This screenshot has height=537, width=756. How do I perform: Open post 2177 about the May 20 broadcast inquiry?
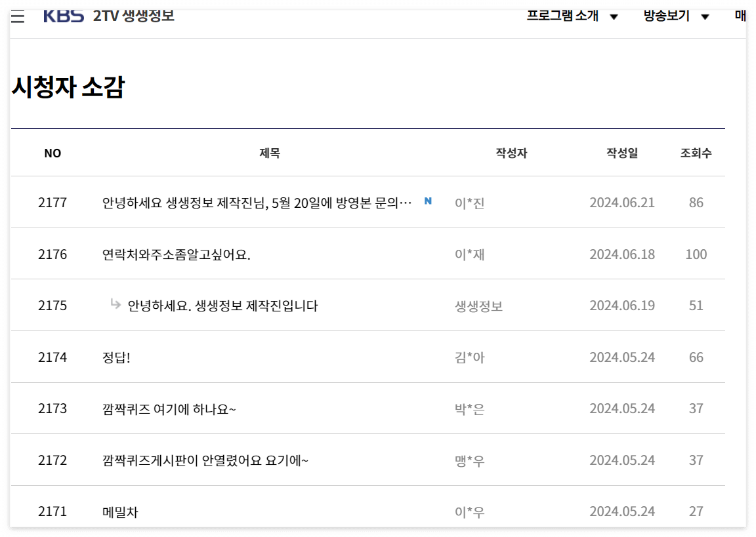click(x=256, y=202)
